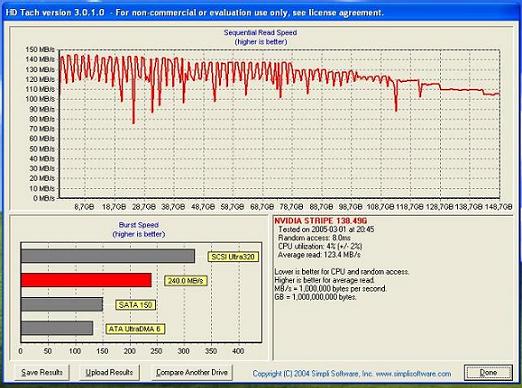522x388 pixels.
Task: Click the Random access 8.0ms line
Action: [x=314, y=238]
